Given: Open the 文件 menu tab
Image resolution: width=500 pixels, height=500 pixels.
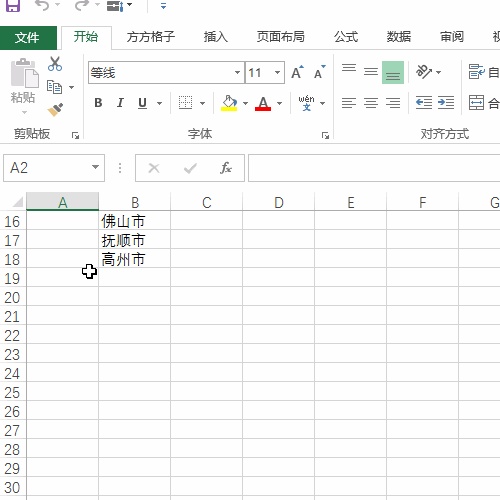Looking at the screenshot, I should 28,37.
